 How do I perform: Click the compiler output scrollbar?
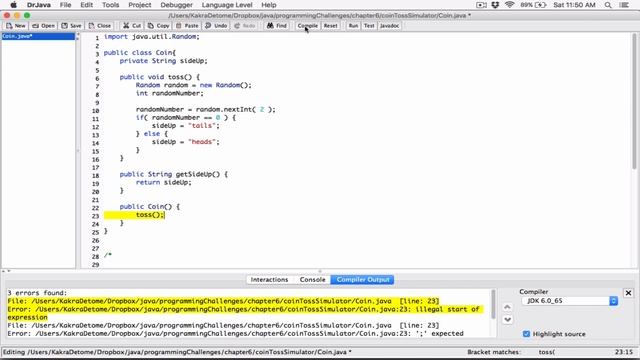tap(493, 304)
